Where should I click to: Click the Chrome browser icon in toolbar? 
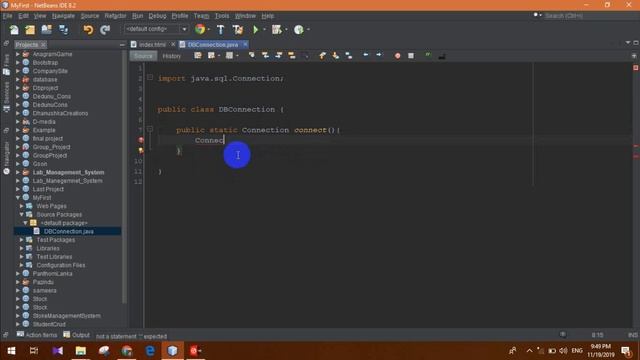(200, 29)
